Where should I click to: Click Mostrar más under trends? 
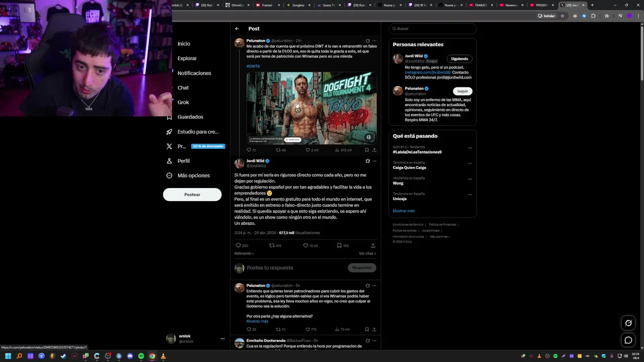pos(404,211)
